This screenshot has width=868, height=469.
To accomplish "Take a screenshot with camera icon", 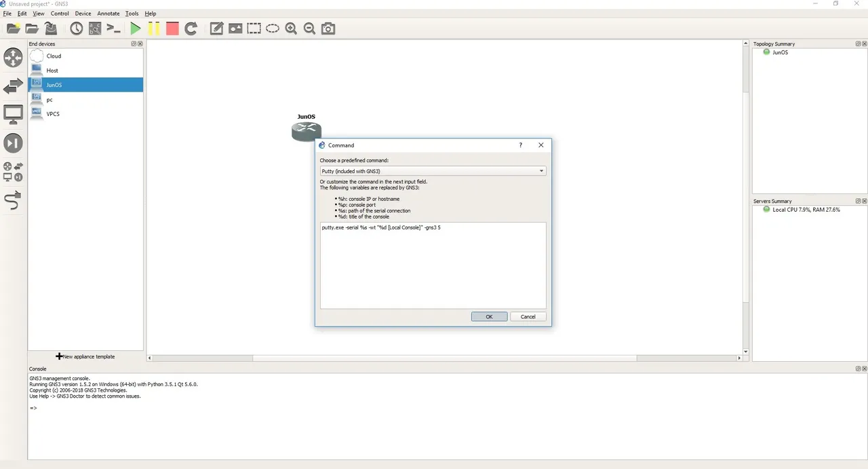I will (328, 29).
